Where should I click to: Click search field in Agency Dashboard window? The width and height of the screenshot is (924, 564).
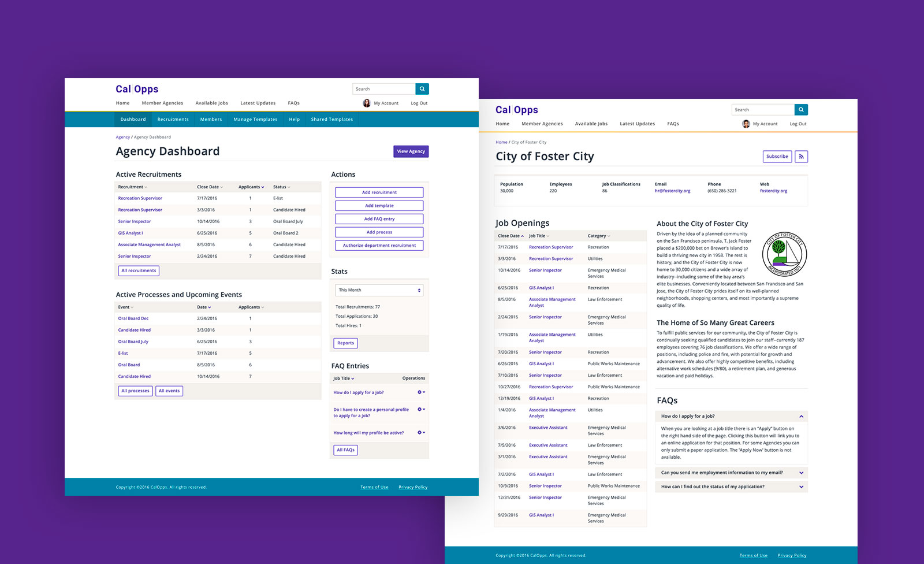point(384,89)
